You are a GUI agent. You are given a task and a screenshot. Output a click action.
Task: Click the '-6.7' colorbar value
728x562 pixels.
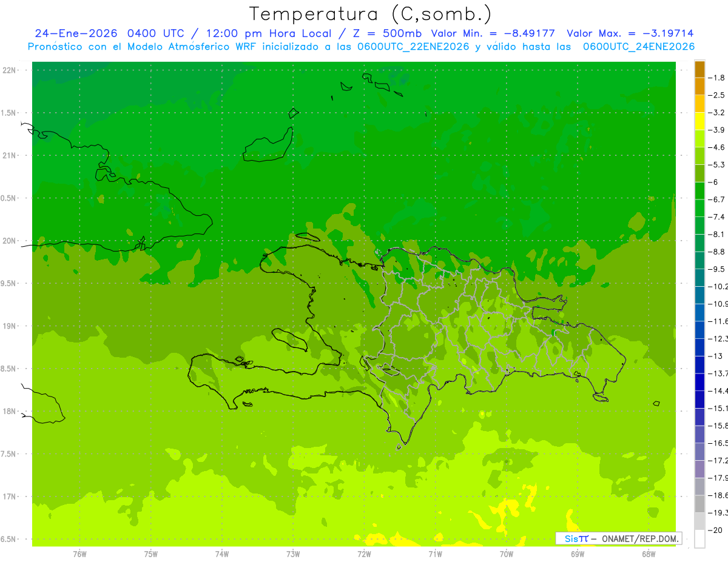(x=718, y=199)
